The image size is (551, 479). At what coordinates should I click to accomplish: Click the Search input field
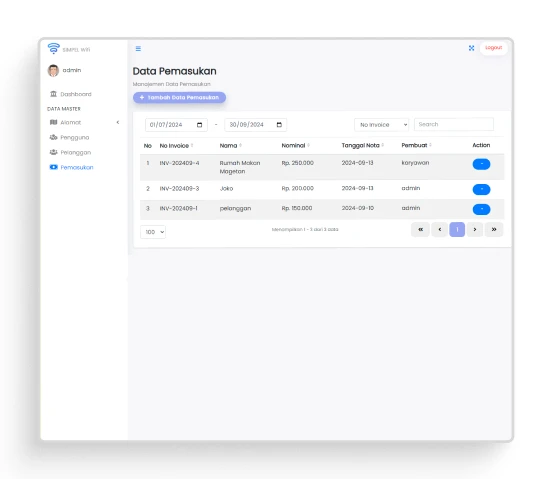point(454,124)
